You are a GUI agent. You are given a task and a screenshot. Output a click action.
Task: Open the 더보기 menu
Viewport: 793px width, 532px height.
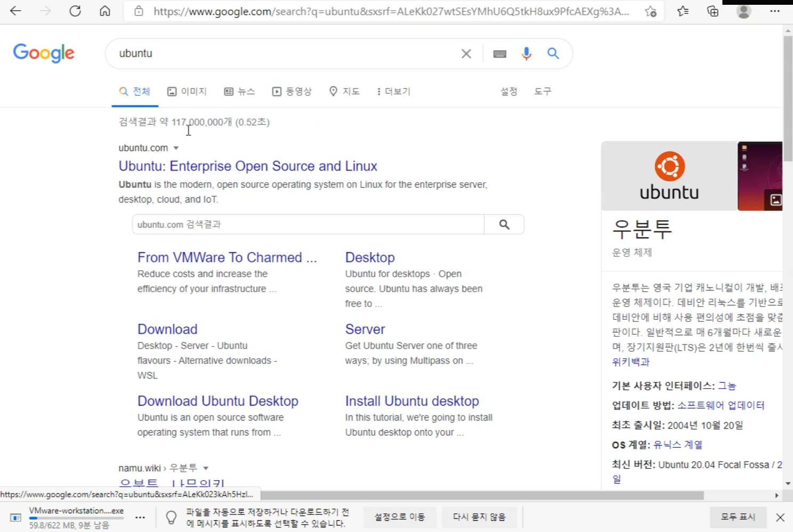pyautogui.click(x=393, y=92)
